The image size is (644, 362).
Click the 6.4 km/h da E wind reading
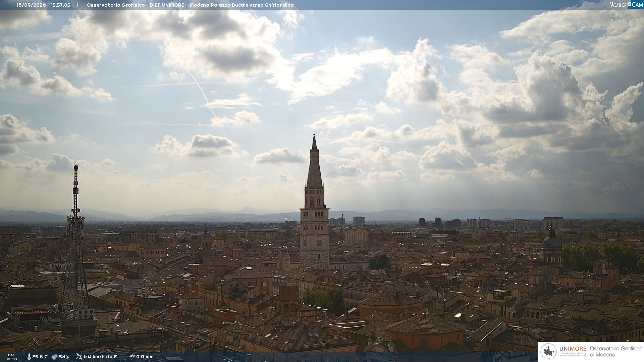100,357
